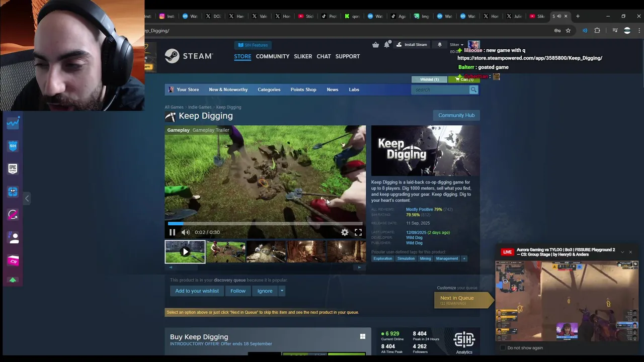Screen dimensions: 644x362
Task: Click green up arrow in sidebar
Action: [13, 280]
